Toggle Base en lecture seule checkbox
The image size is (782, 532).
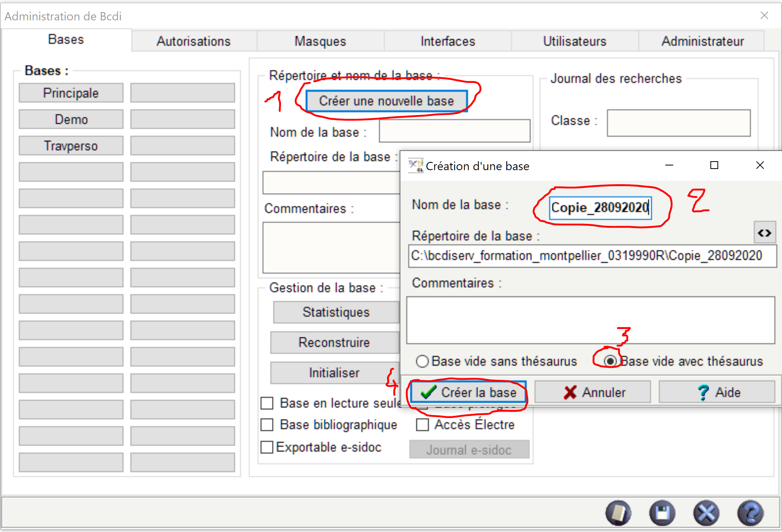pos(267,403)
